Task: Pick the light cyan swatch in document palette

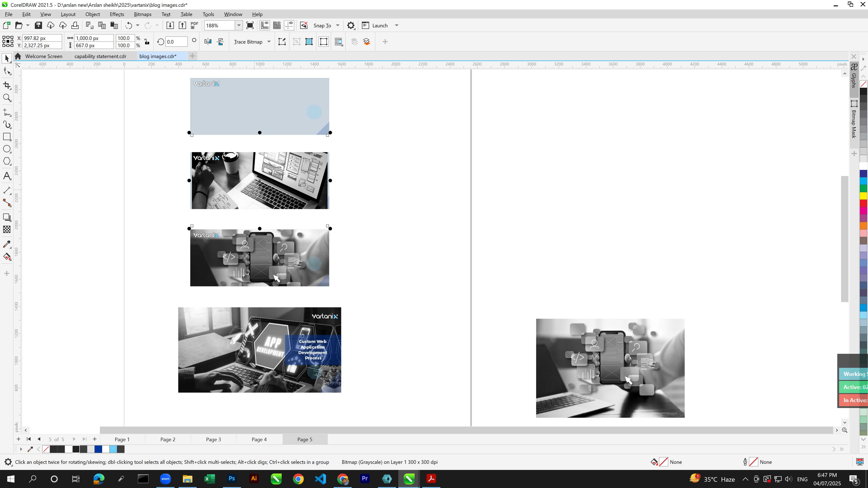Action: 113,449
